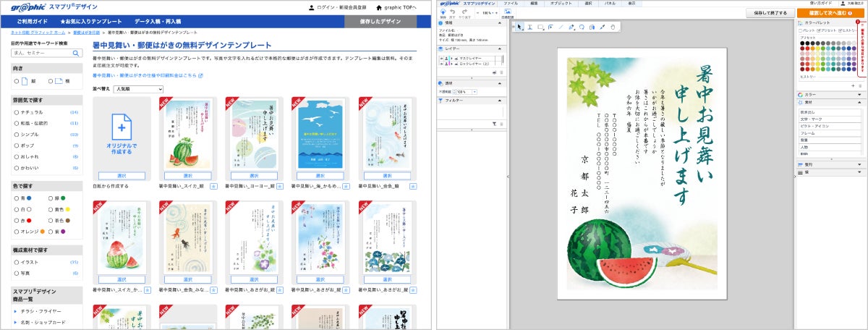Click the graphic TOP home icon
The image size is (868, 330).
tap(378, 7)
